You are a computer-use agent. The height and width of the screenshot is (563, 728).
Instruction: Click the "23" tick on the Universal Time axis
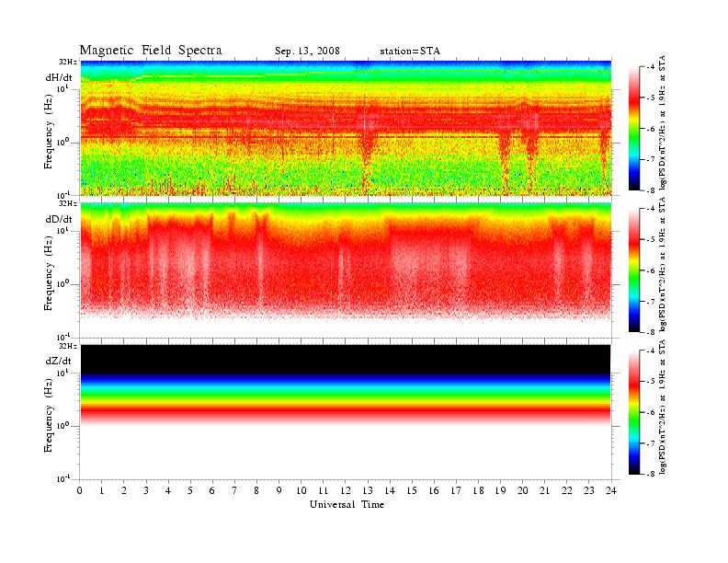(588, 490)
